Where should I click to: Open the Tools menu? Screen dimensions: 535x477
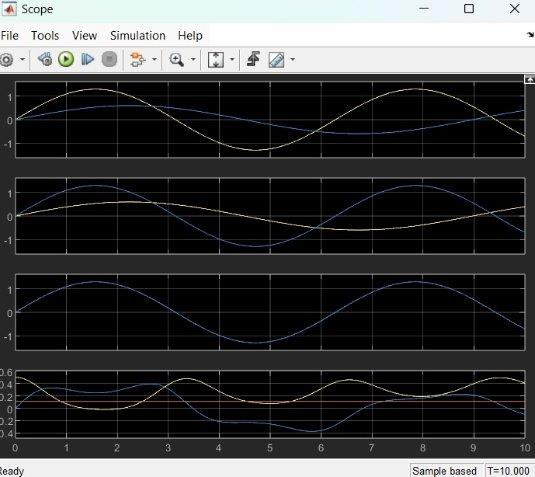[x=45, y=35]
